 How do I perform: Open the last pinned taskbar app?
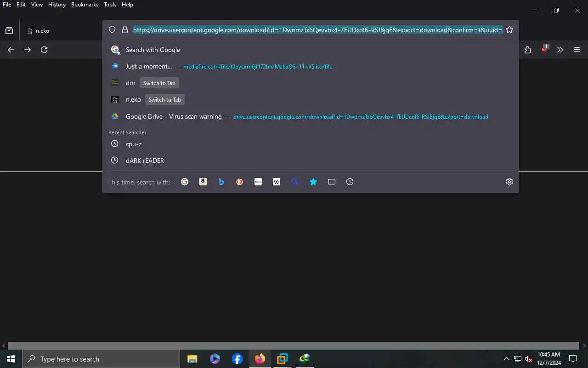pos(305,359)
